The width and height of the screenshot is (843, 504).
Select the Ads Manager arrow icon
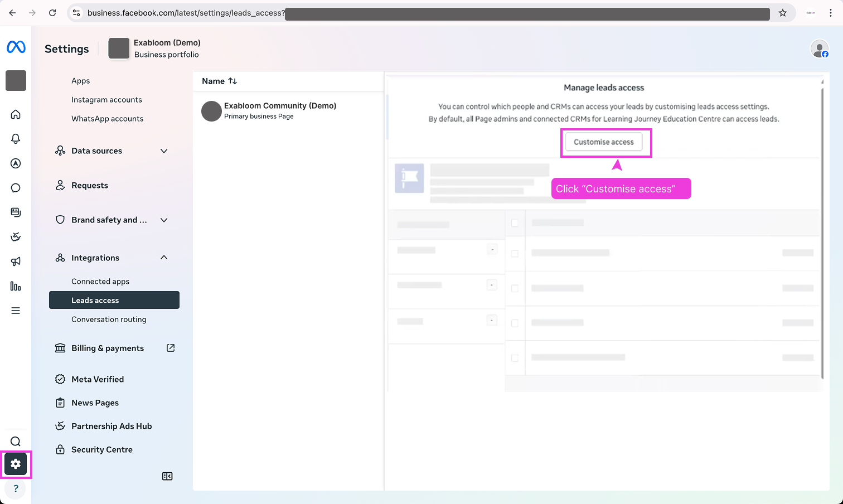[x=16, y=163]
